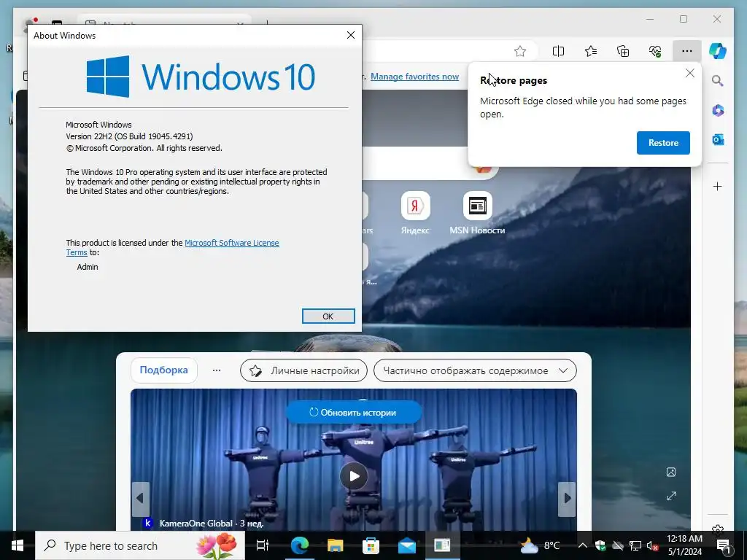The image size is (747, 560).
Task: Close the About Windows dialog
Action: (351, 35)
